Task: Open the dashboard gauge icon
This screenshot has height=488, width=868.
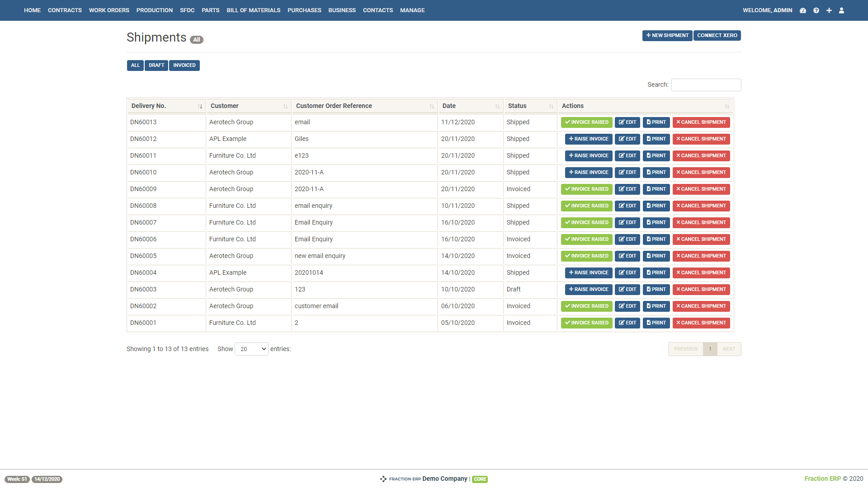Action: click(803, 10)
